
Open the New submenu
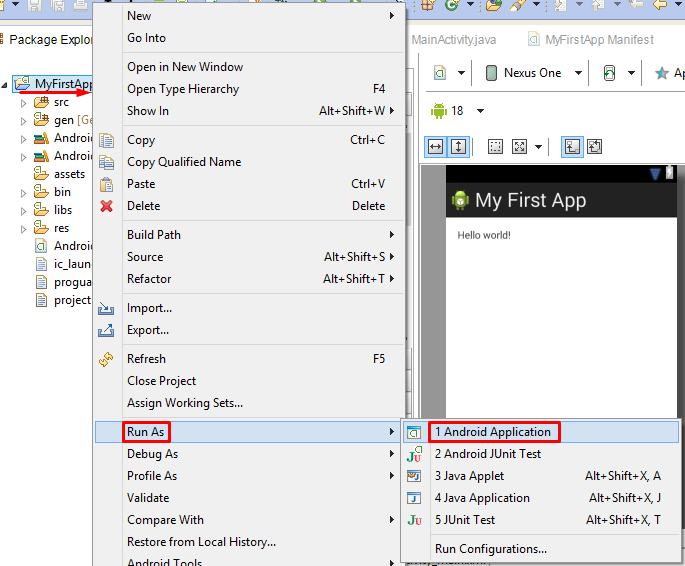click(x=248, y=16)
